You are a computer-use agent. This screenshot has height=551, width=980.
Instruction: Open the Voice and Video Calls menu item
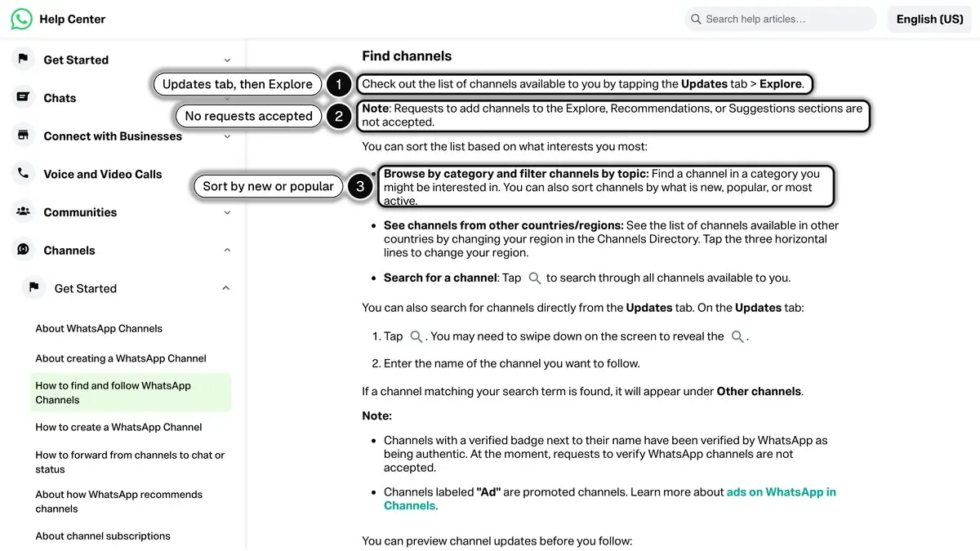(x=103, y=174)
